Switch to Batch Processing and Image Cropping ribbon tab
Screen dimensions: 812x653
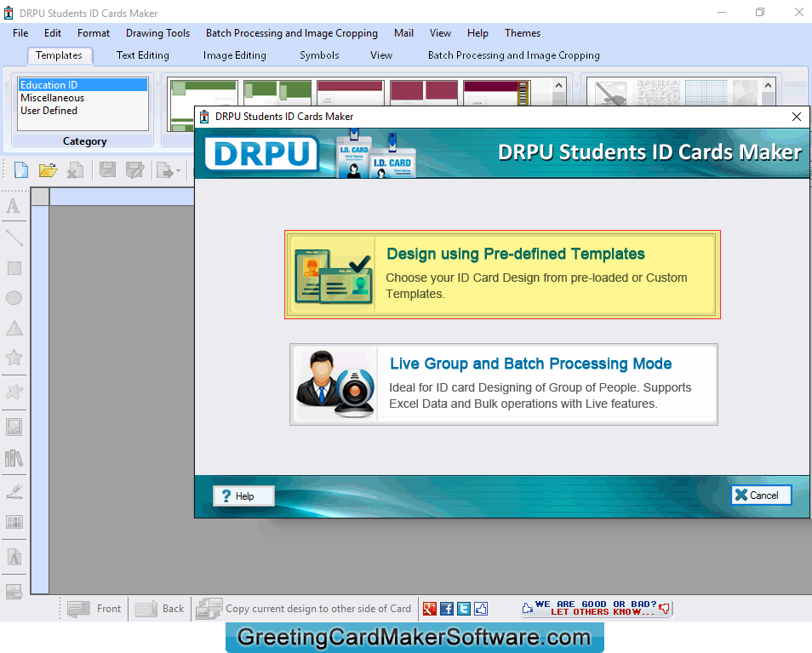[x=514, y=55]
